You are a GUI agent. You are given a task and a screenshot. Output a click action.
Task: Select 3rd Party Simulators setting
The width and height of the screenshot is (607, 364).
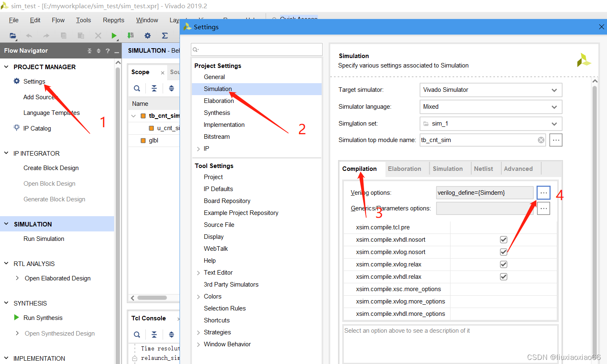click(231, 285)
